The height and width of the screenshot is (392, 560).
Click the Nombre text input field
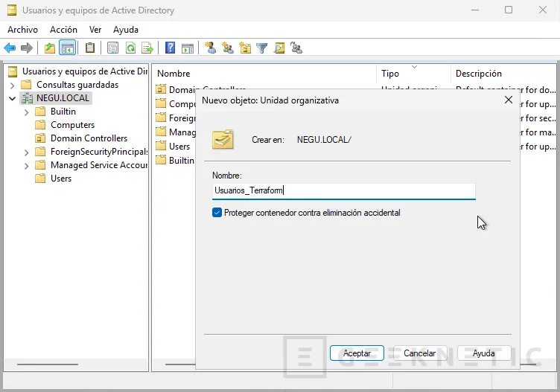coord(343,191)
